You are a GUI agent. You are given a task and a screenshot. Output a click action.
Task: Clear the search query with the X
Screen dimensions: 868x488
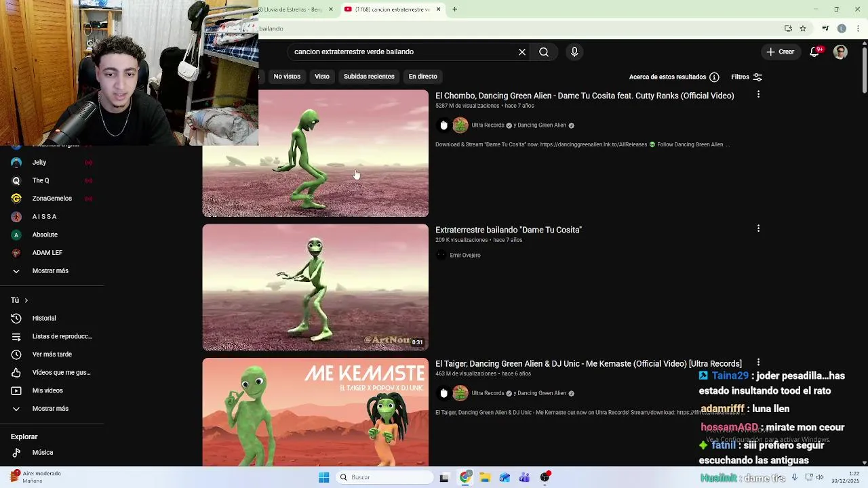522,52
